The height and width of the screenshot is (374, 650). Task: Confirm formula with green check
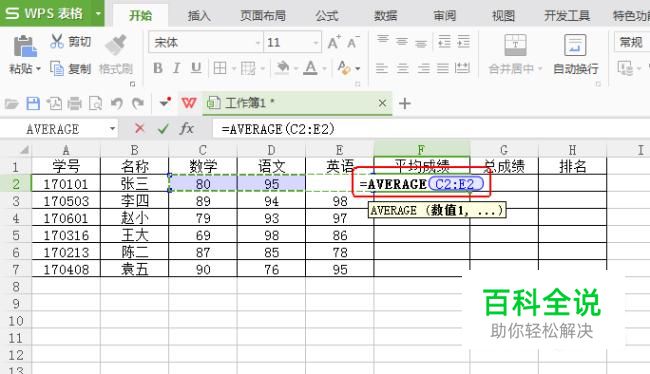(x=163, y=129)
